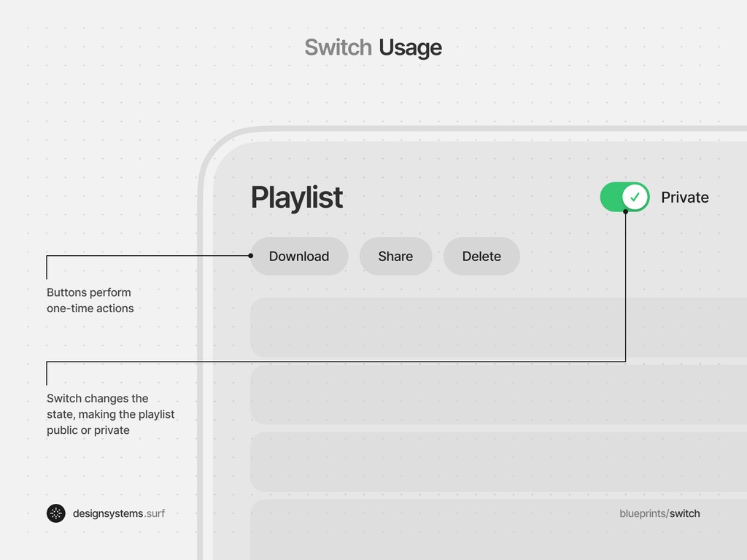Click the Switch Usage title
Image resolution: width=747 pixels, height=560 pixels.
[373, 47]
